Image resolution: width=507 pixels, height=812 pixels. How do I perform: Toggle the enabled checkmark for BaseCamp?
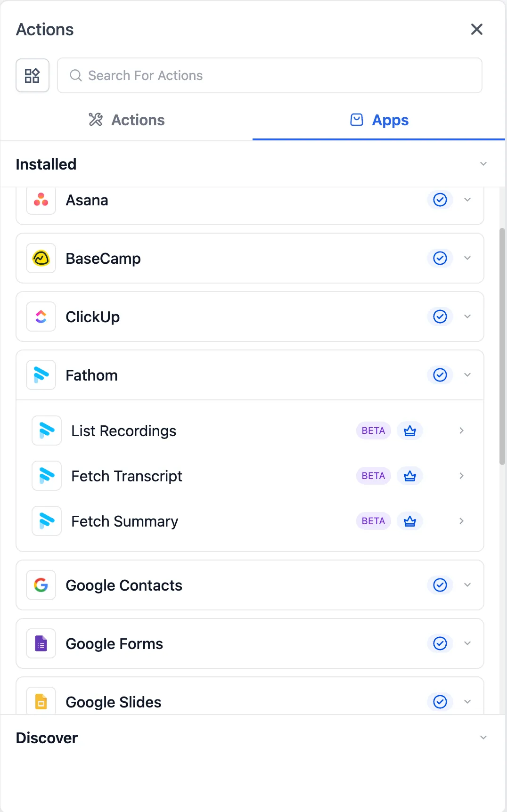click(440, 258)
